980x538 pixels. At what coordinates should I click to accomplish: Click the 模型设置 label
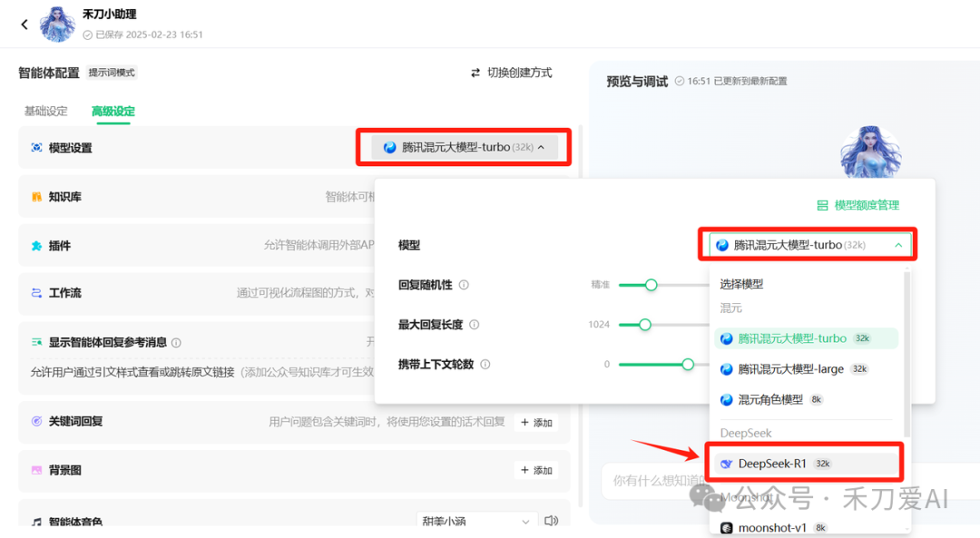pyautogui.click(x=70, y=148)
